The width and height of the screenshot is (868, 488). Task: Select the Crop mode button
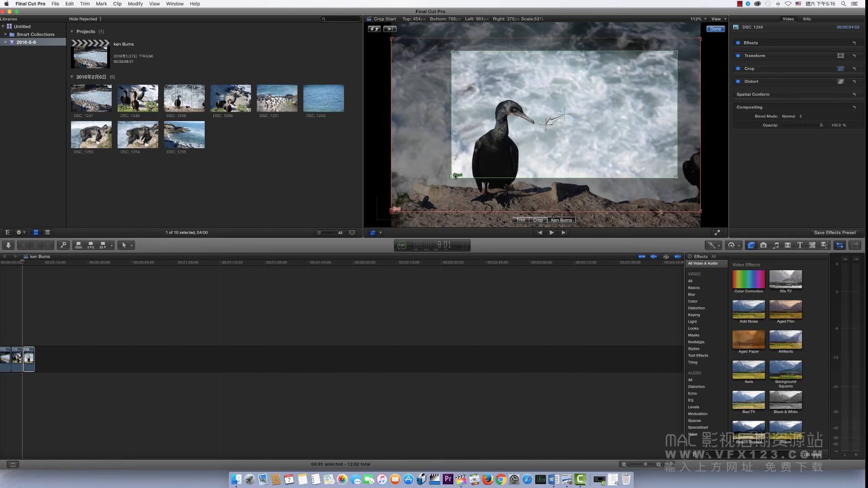click(538, 220)
